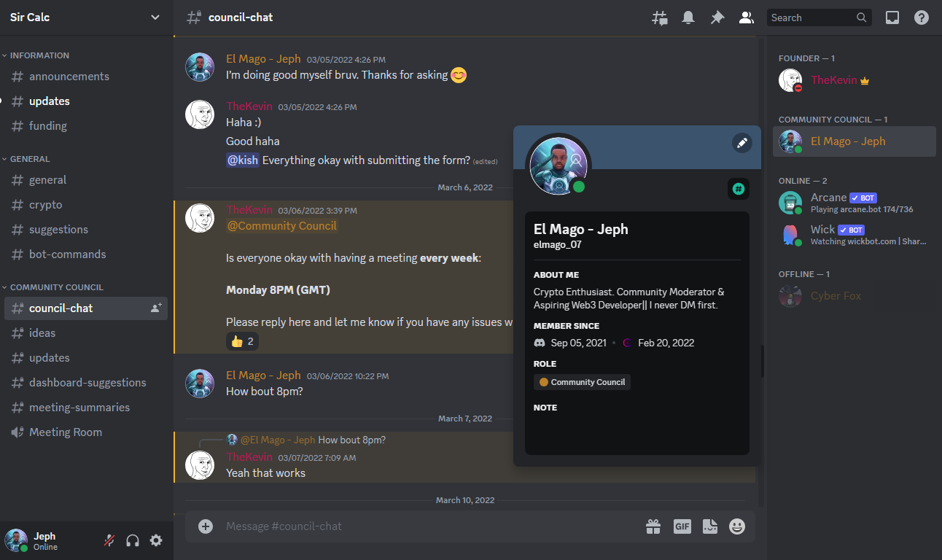Open User Settings gear icon

coord(156,540)
